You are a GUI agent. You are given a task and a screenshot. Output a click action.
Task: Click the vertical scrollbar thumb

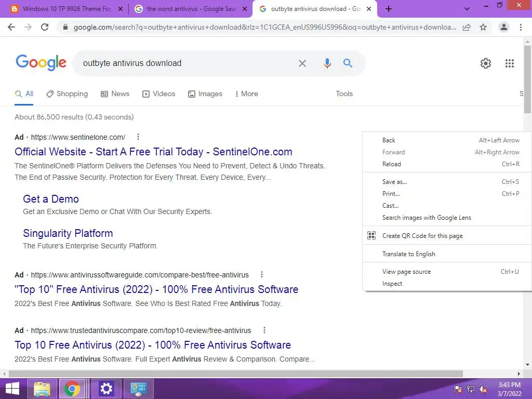[527, 79]
